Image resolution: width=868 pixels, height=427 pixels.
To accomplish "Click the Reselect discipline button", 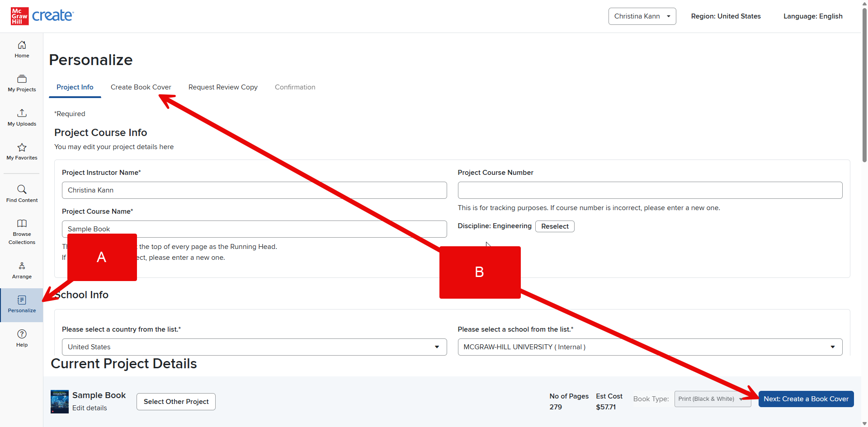I will pos(555,226).
